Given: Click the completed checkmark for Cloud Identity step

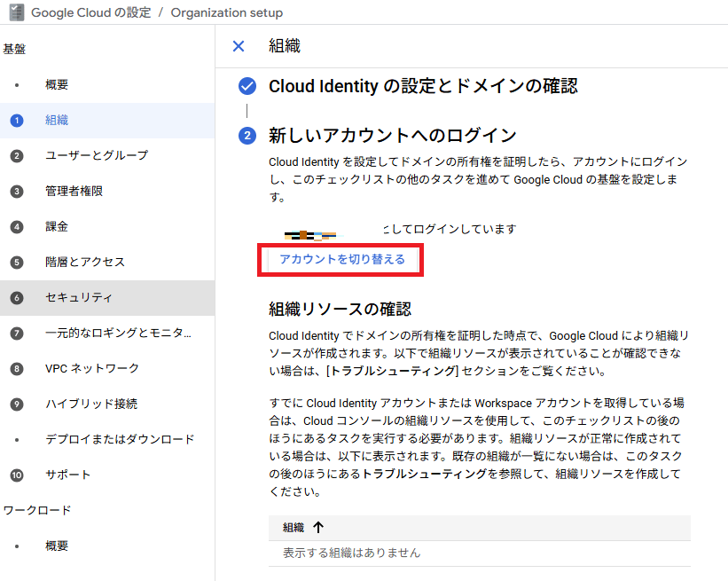Looking at the screenshot, I should coord(247,86).
